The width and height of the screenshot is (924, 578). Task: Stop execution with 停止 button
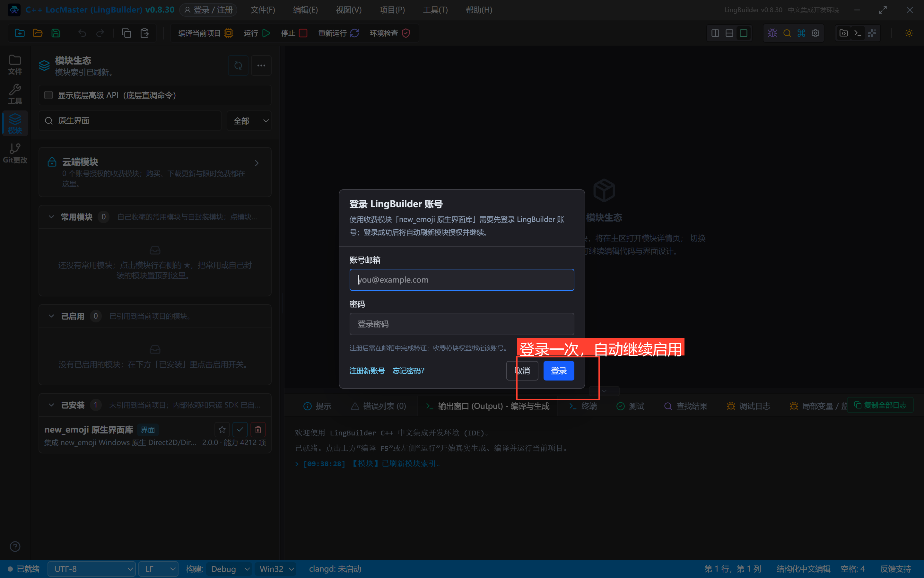[x=294, y=33]
